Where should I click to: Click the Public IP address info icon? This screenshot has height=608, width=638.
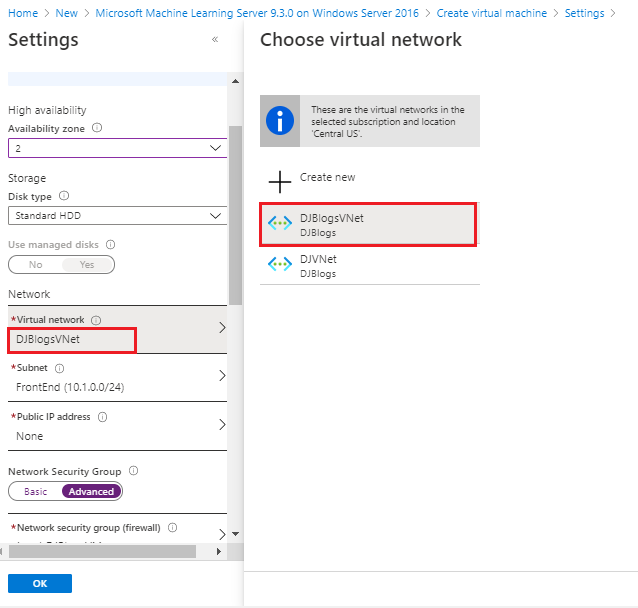(102, 417)
